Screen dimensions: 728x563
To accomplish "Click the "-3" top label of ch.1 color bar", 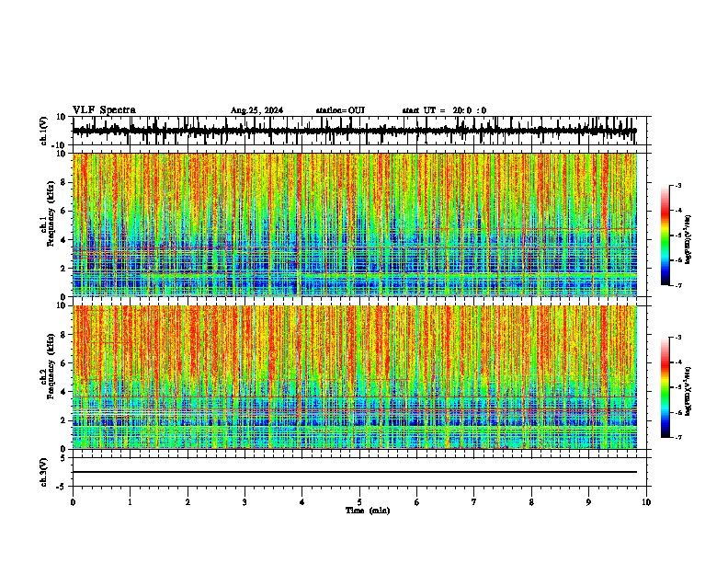I will pos(678,185).
